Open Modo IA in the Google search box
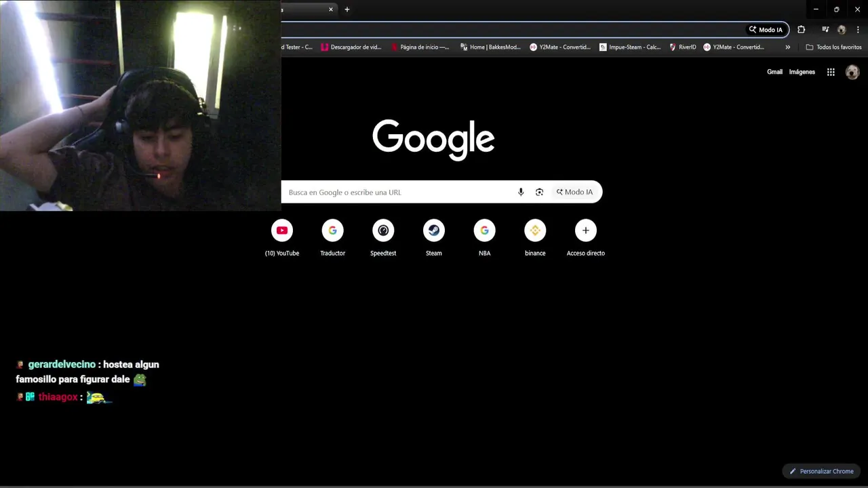This screenshot has height=488, width=868. pos(574,192)
